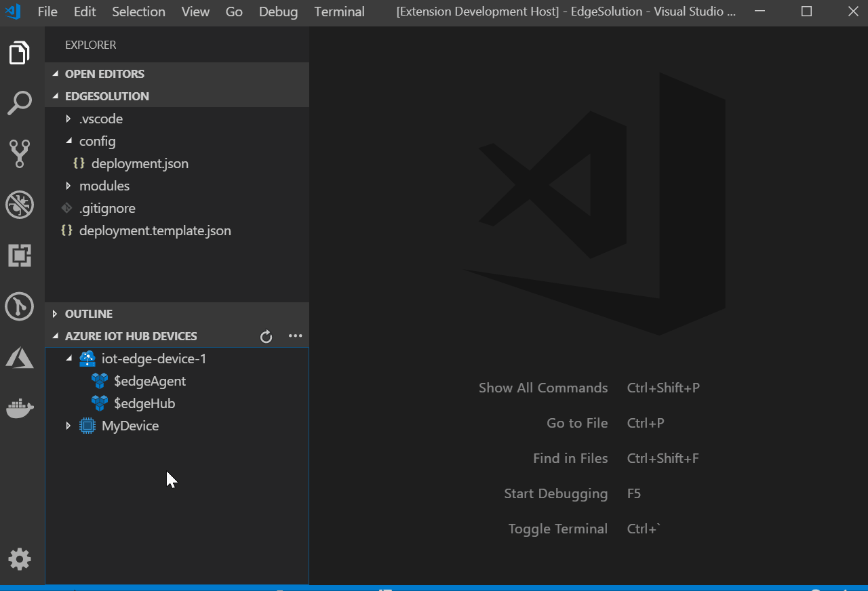
Task: Click the $edgeHub module icon
Action: pos(100,403)
